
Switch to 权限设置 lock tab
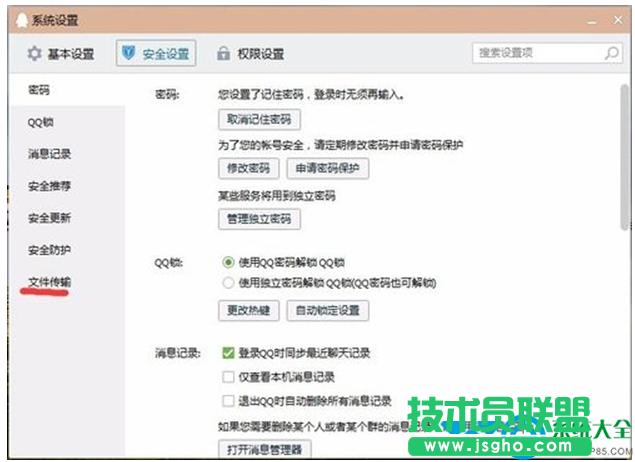(250, 54)
